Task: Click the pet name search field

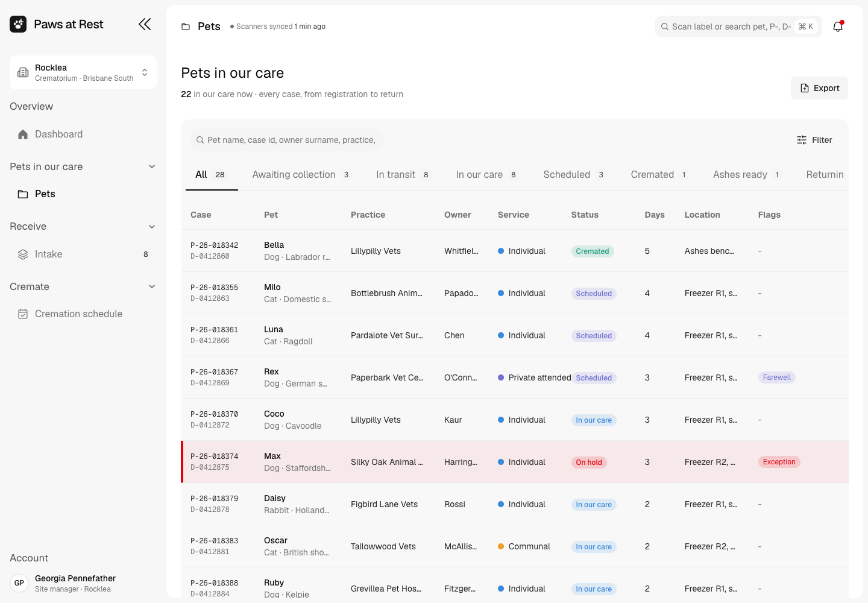Action: click(x=287, y=140)
